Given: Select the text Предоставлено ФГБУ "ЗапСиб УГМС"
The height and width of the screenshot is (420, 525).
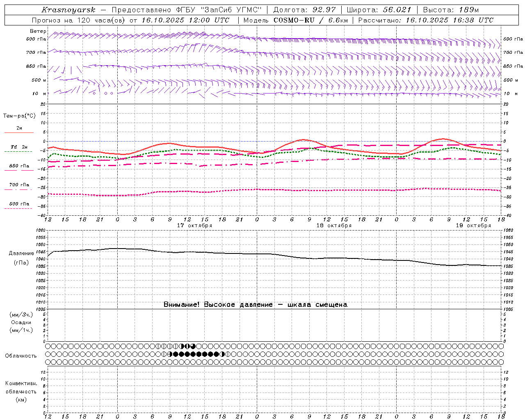Looking at the screenshot, I should pyautogui.click(x=186, y=10).
